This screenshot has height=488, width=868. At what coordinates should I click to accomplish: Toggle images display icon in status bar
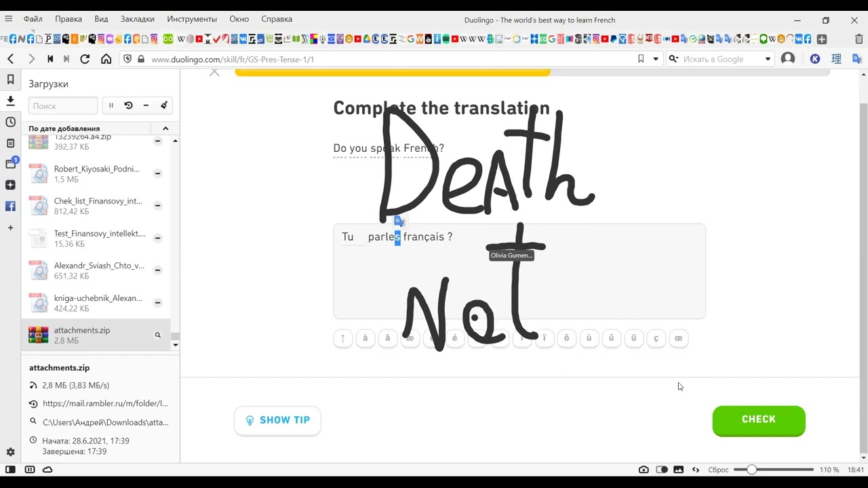678,470
